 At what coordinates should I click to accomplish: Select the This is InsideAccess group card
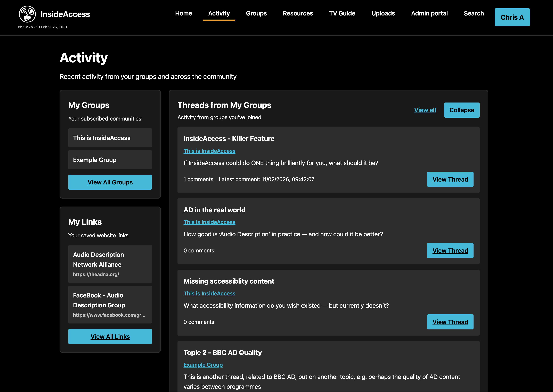110,138
